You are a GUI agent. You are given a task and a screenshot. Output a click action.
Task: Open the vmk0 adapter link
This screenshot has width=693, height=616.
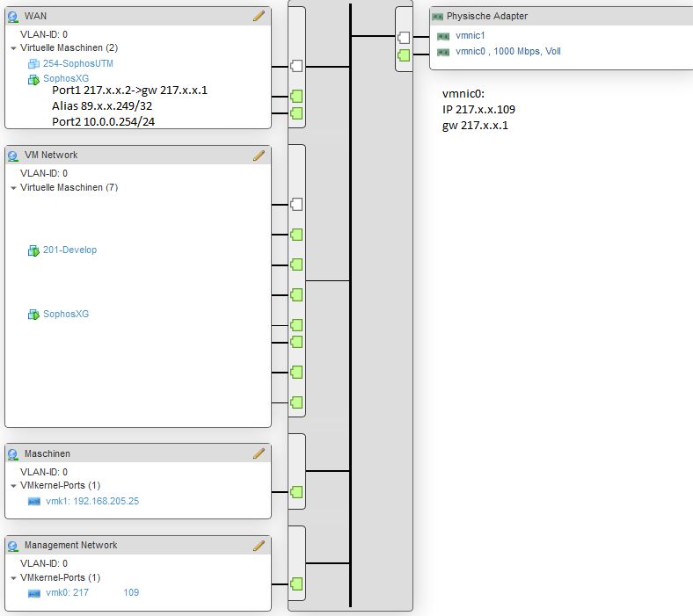pos(92,592)
